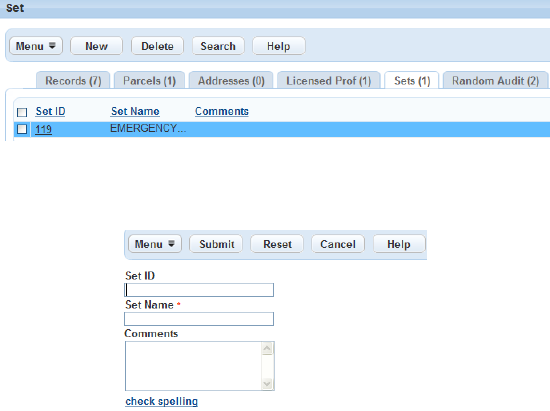Image resolution: width=550 pixels, height=411 pixels.
Task: Check the box for set 119
Action: (22, 129)
